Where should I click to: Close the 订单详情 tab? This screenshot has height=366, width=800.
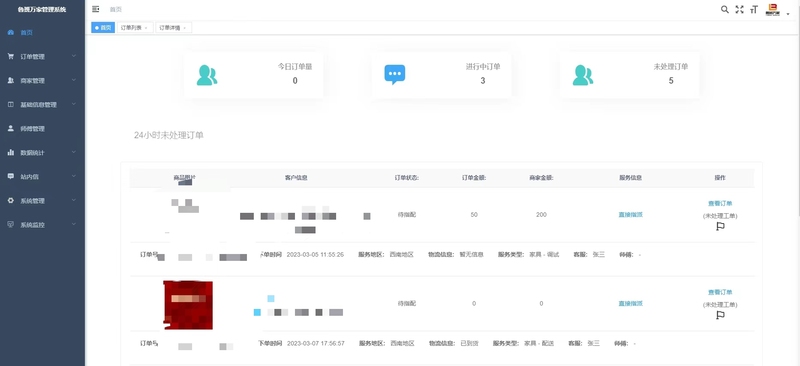[x=185, y=28]
